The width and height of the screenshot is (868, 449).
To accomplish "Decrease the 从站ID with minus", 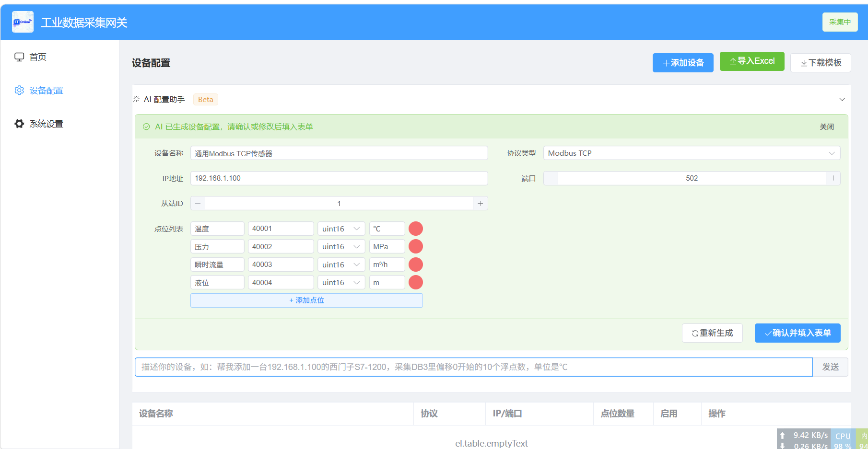I will point(198,204).
